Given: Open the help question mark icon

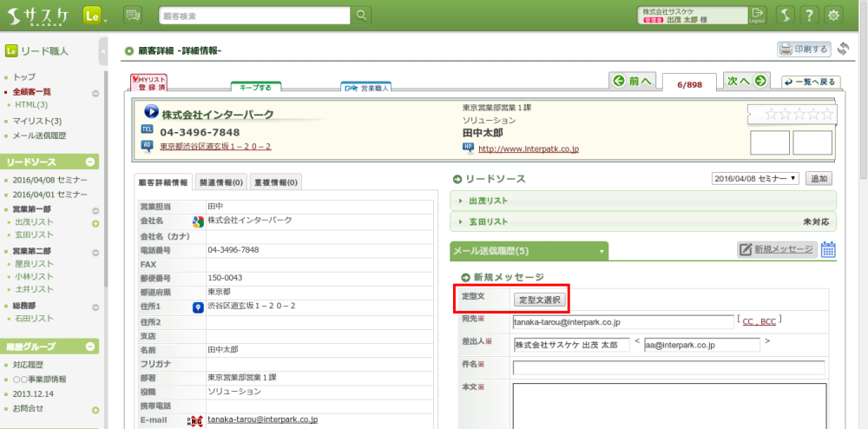Looking at the screenshot, I should coord(808,16).
